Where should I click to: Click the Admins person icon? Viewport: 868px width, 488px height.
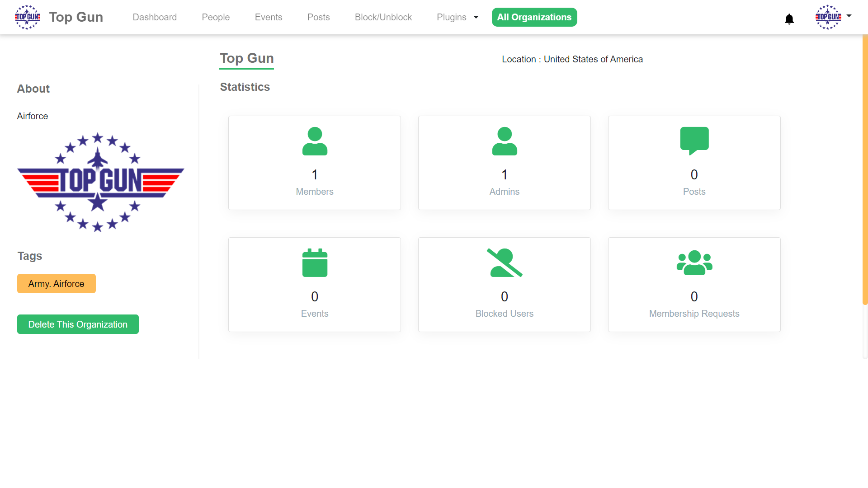click(505, 141)
